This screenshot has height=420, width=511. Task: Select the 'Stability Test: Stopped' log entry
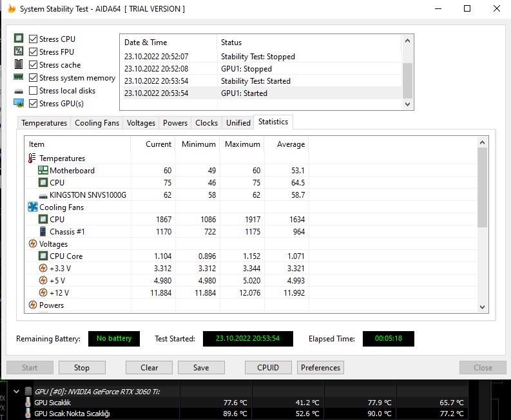click(261, 57)
